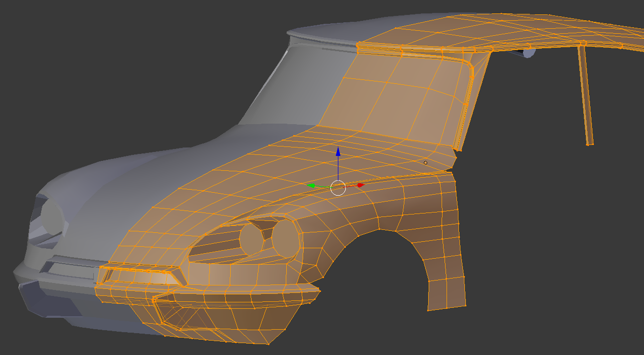644x355 pixels.
Task: Click the thin vertical door pillar strut
Action: click(585, 94)
